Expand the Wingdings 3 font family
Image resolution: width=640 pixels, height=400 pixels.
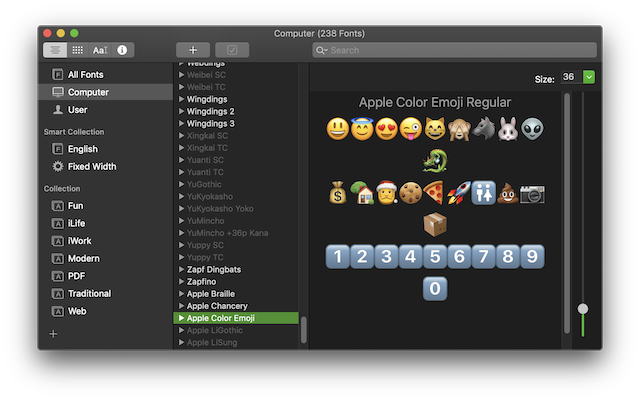pos(182,123)
